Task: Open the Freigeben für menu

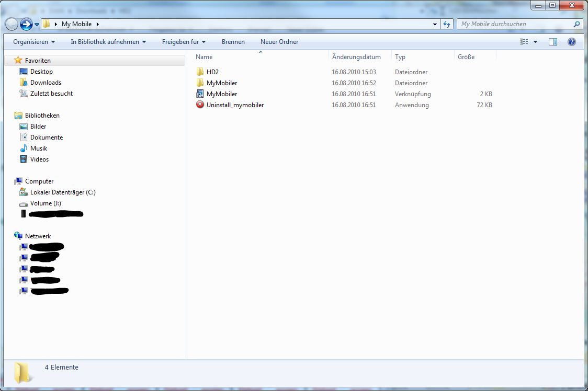Action: click(184, 42)
